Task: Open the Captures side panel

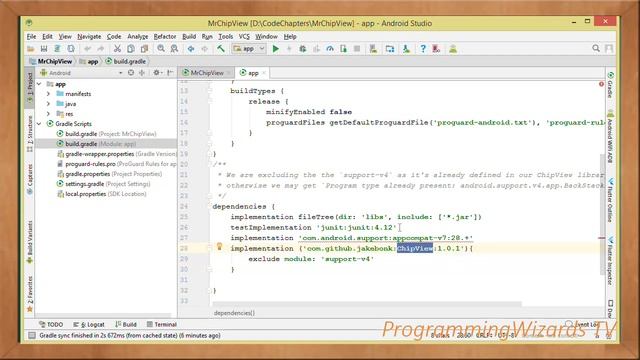Action: point(30,180)
